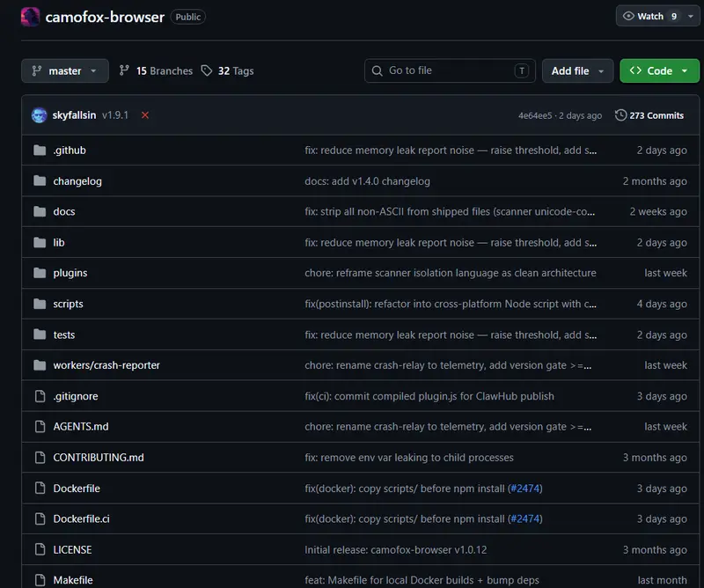This screenshot has height=588, width=704.
Task: Browse the tests folder
Action: 63,334
